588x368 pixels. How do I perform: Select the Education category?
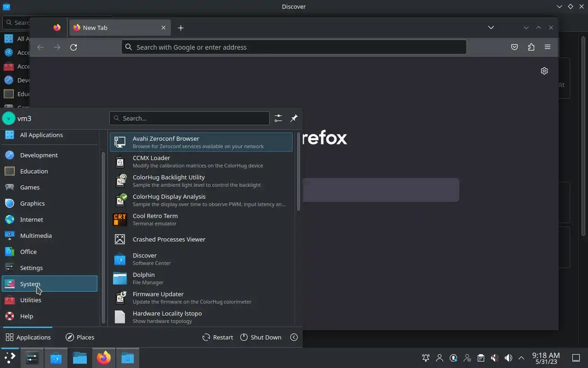click(50, 171)
